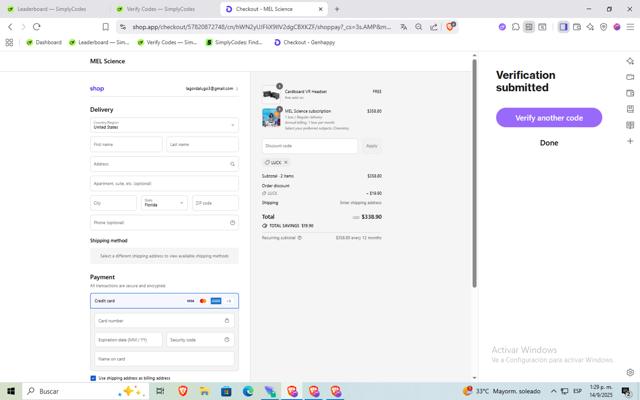This screenshot has width=640, height=400.
Task: Select the Credit card payment option
Action: 164,301
